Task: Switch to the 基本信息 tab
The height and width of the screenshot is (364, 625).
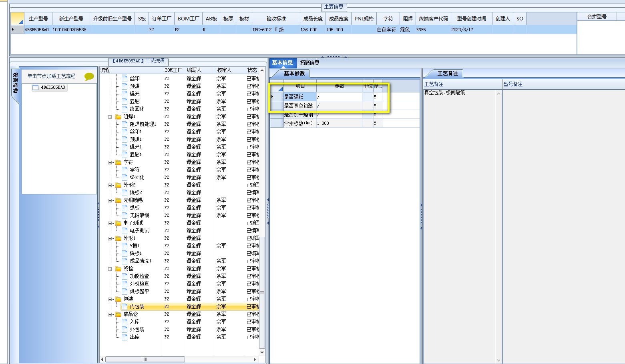Action: pos(282,62)
